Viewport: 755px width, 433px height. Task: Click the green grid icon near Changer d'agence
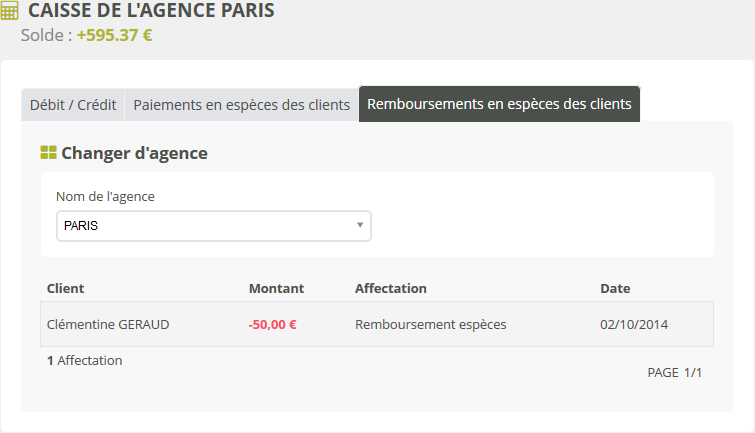[x=47, y=153]
